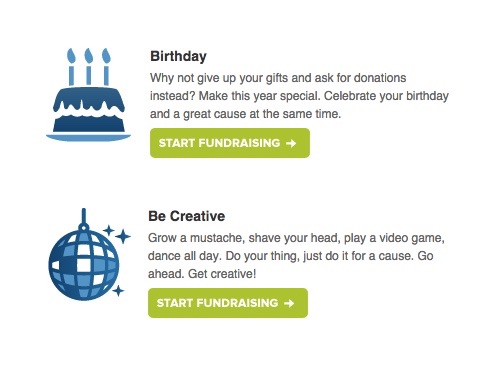Viewport: 497px width, 382px height.
Task: Click the sparkle below the disco ball
Action: (118, 291)
